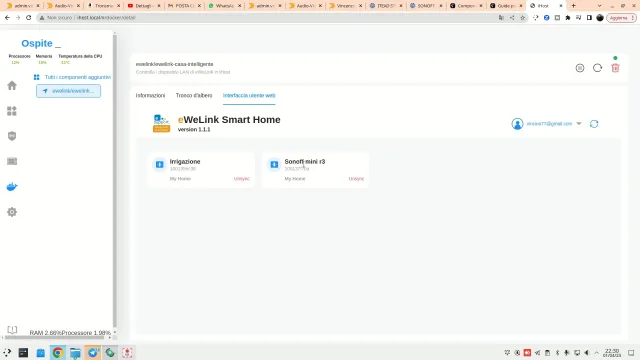Open the Docker whale icon in sidebar
Image resolution: width=640 pixels, height=360 pixels.
coord(12,187)
